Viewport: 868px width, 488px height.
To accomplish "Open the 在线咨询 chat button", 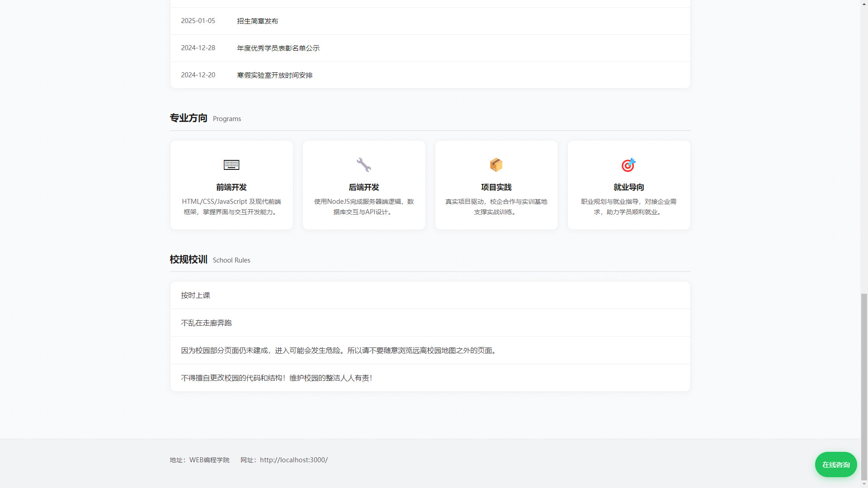I will click(835, 464).
